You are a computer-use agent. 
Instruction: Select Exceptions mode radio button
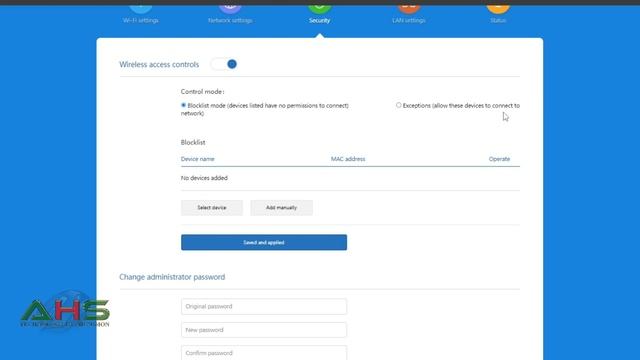(399, 105)
